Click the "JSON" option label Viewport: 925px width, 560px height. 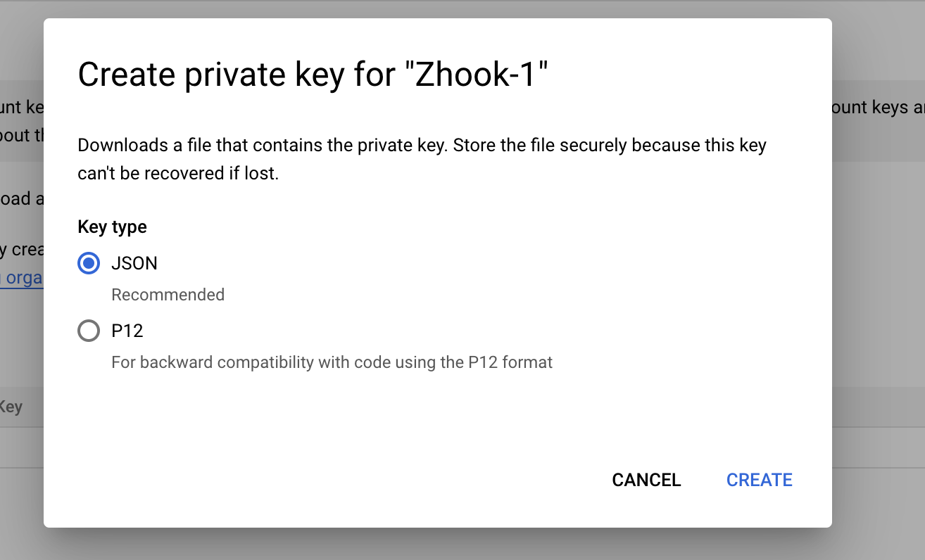(134, 263)
